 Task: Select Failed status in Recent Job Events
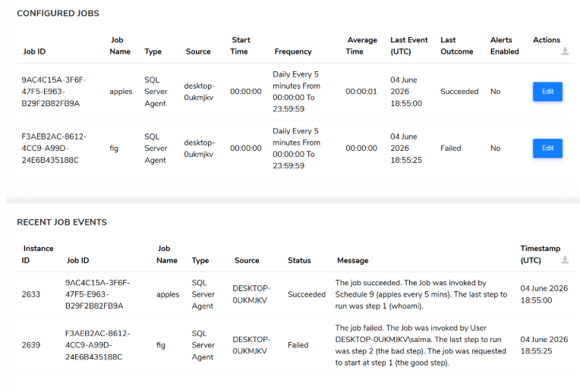click(x=298, y=345)
